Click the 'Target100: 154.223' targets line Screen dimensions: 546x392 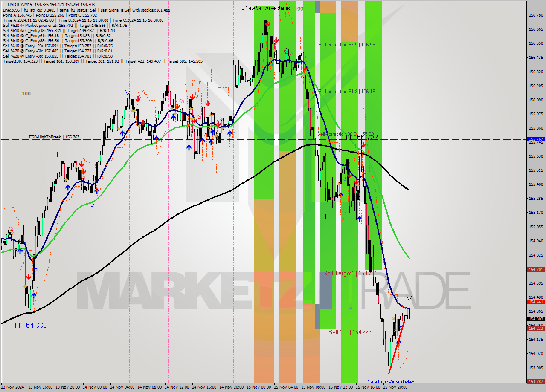point(102,61)
